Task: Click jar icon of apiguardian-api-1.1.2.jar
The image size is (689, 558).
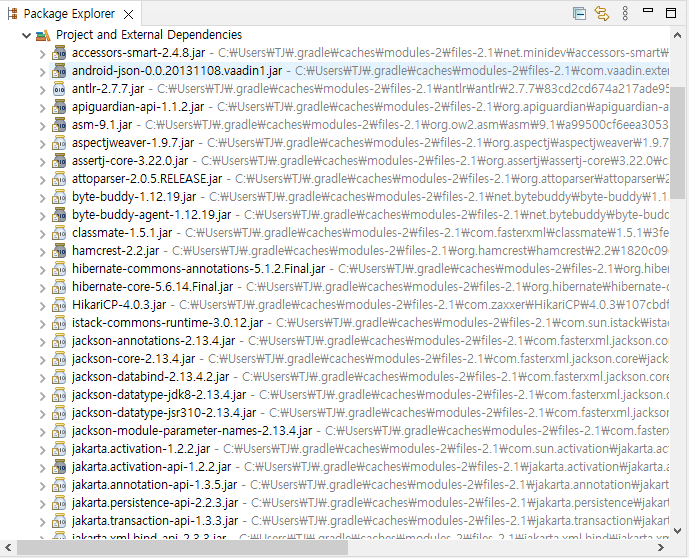Action: coord(59,107)
